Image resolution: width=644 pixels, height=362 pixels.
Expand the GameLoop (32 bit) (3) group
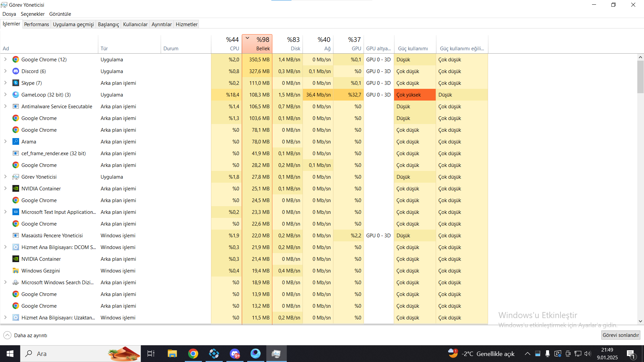click(x=5, y=95)
